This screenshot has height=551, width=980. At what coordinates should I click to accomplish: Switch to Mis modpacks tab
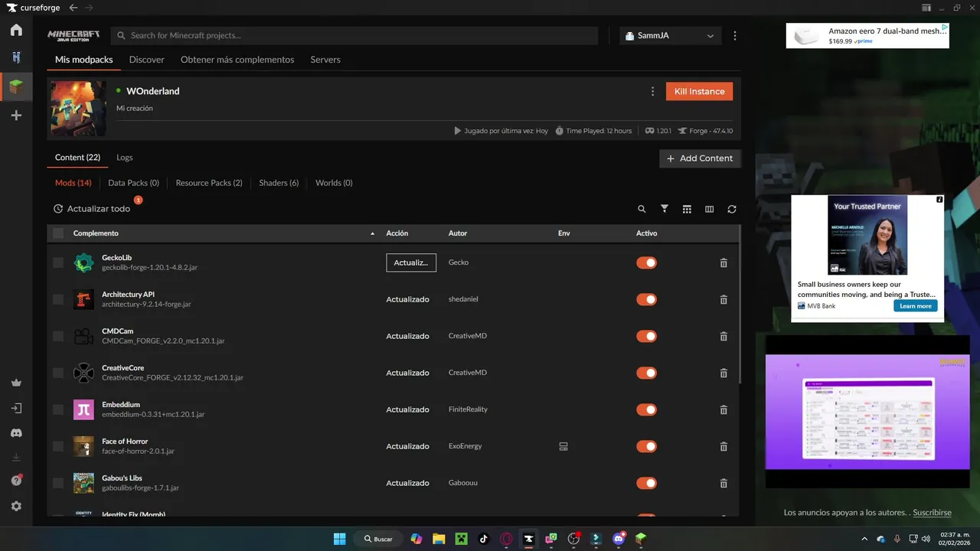tap(84, 60)
